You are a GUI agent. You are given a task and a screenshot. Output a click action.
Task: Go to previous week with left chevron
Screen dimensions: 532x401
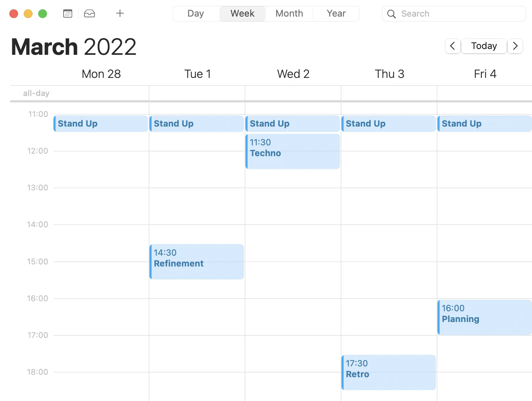(x=453, y=46)
